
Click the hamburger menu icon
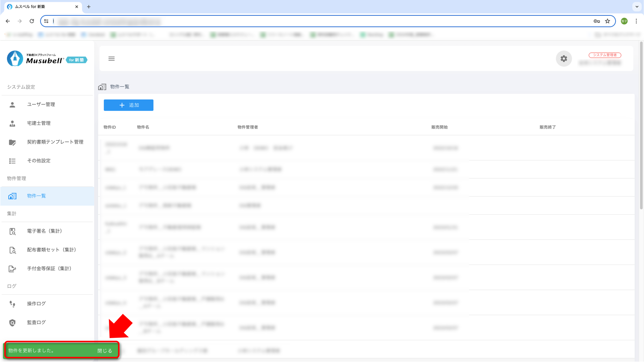[x=111, y=58]
